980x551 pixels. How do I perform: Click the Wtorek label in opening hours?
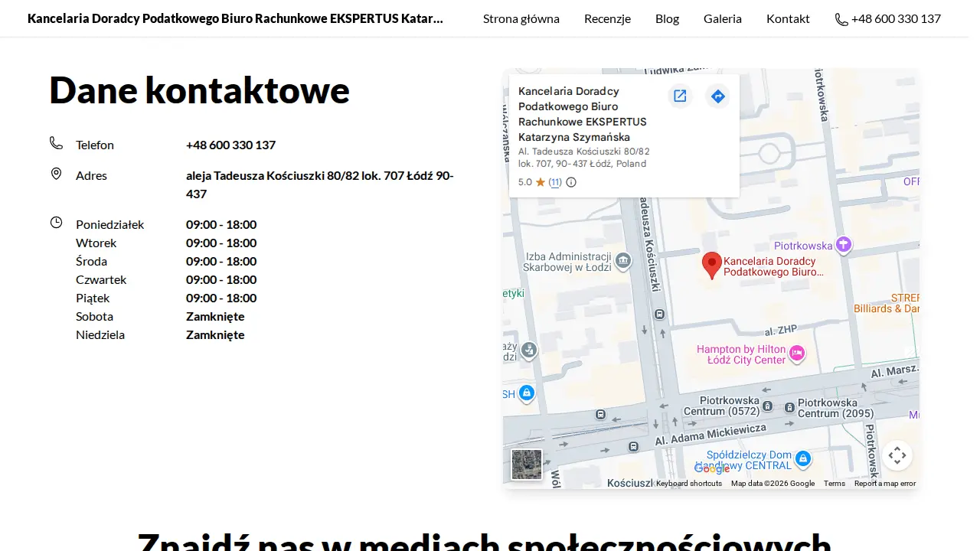96,243
